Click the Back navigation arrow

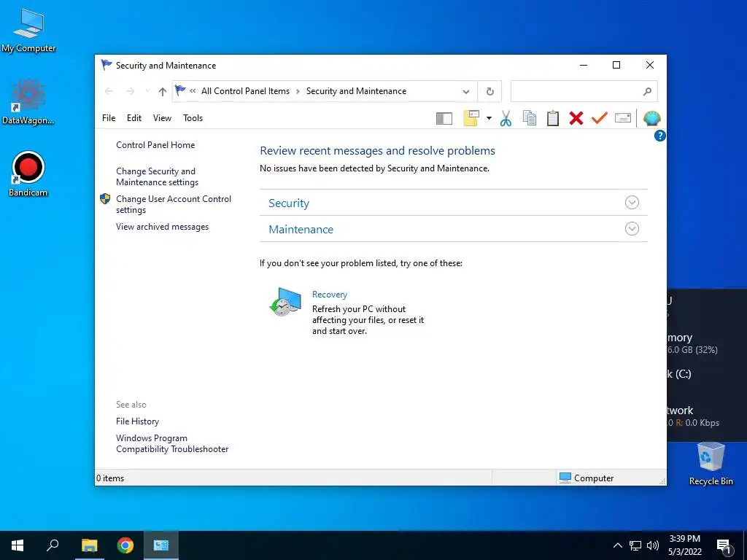[109, 91]
